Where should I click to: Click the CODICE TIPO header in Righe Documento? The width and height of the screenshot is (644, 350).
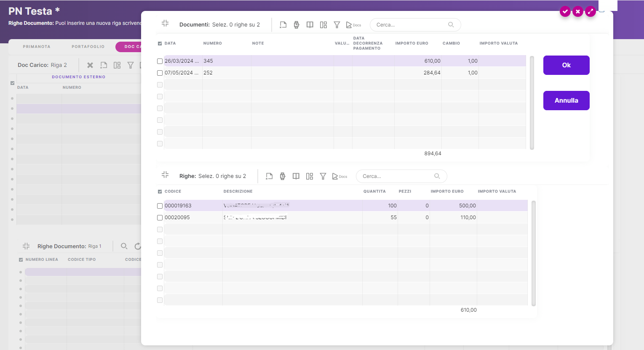point(82,260)
